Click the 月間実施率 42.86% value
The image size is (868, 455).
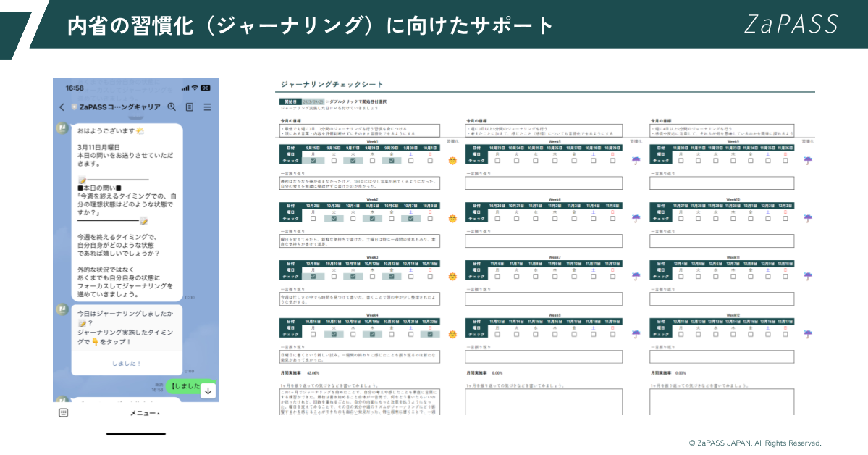pyautogui.click(x=313, y=373)
